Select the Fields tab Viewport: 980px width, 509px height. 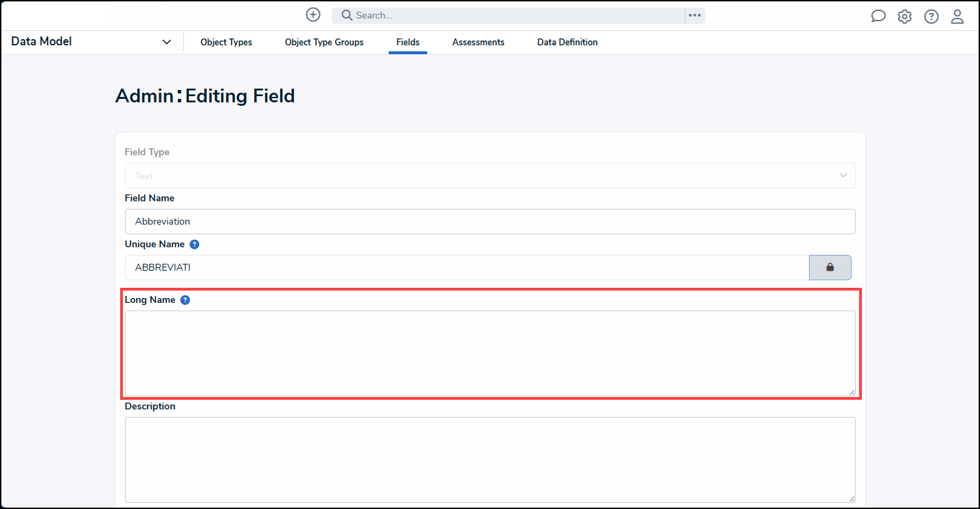pos(407,42)
